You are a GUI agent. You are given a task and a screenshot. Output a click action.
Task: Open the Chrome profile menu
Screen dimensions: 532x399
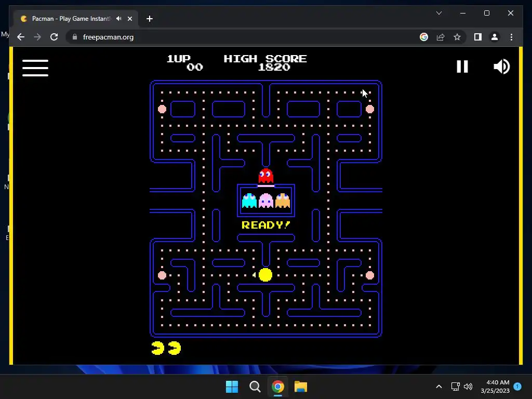pos(495,37)
